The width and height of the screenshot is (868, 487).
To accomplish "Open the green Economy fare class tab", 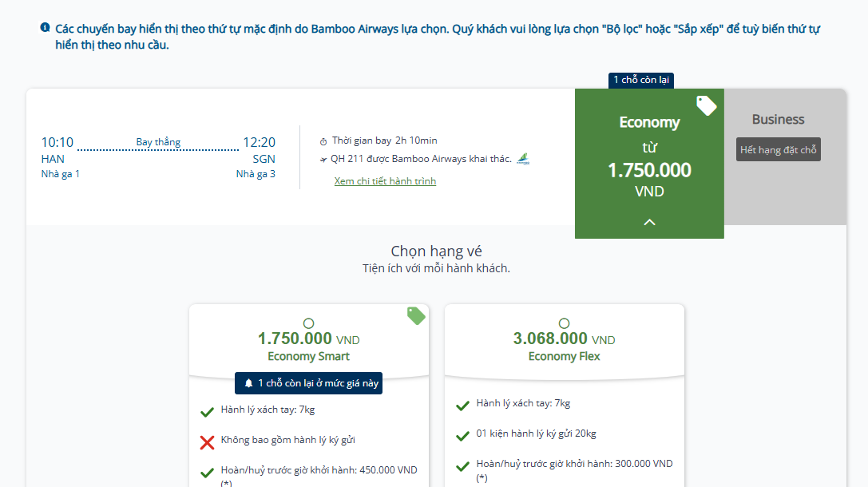I will pyautogui.click(x=649, y=163).
